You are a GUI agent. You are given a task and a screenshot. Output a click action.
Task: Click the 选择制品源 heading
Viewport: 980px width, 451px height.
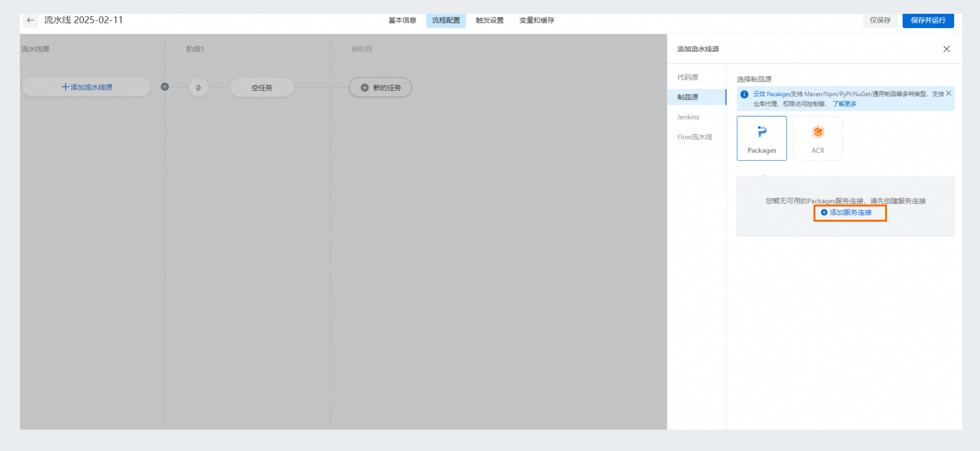coord(754,79)
